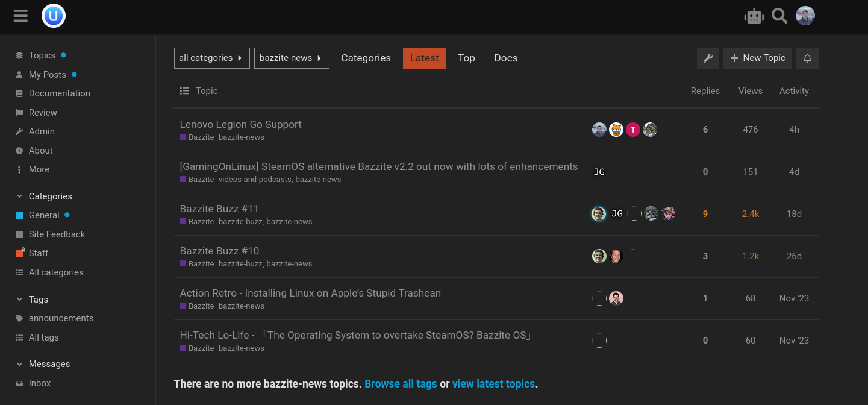Click the 2.4k views count
868x405 pixels.
click(751, 214)
